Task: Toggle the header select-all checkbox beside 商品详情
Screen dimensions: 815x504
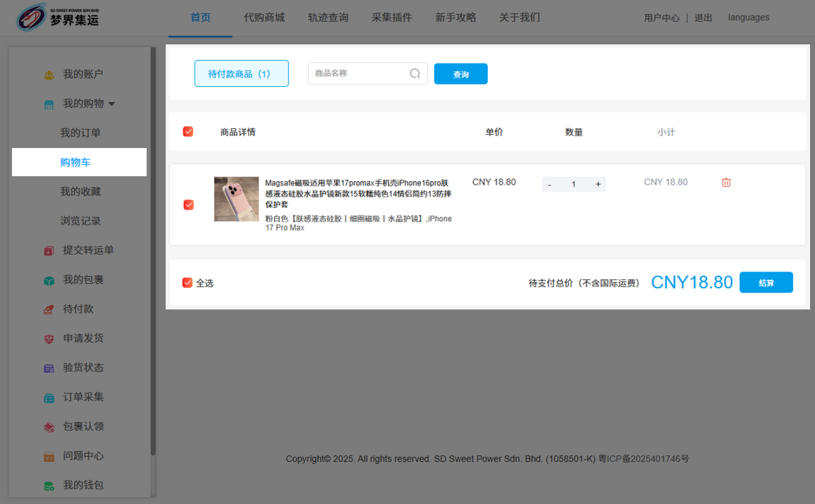Action: [188, 132]
